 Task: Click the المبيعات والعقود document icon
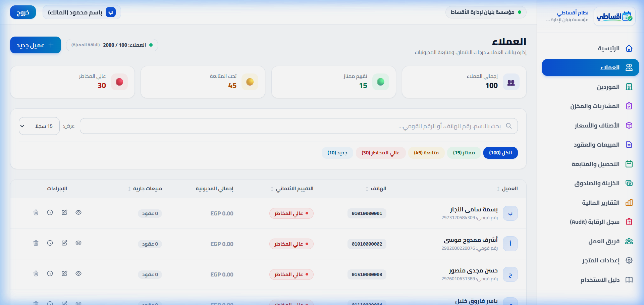pyautogui.click(x=629, y=145)
